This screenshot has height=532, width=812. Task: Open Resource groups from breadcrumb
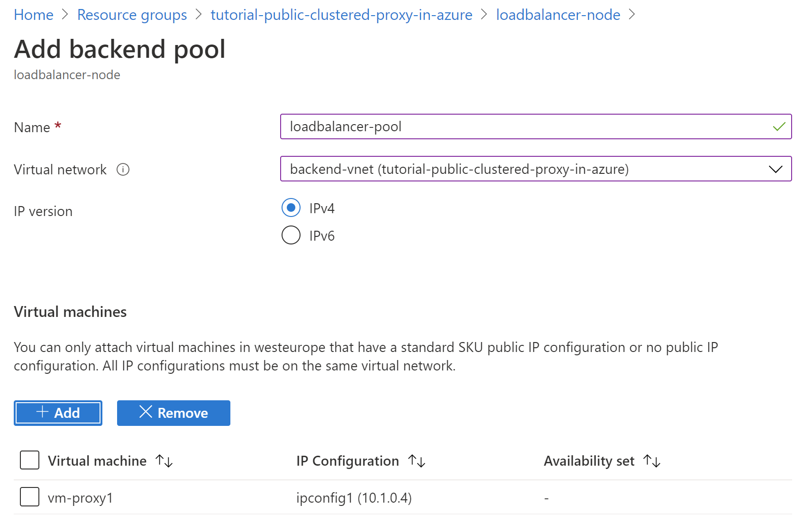point(132,14)
